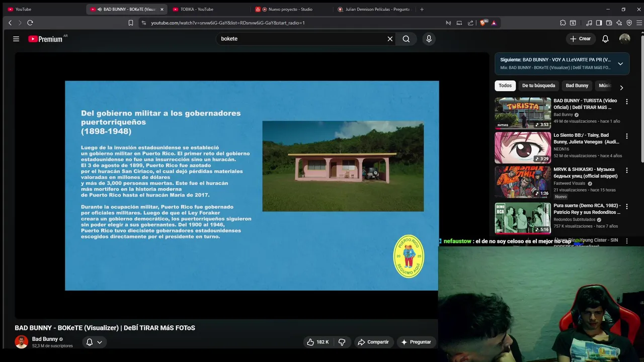This screenshot has width=644, height=362.
Task: Like the video (182 K)
Action: click(317, 342)
